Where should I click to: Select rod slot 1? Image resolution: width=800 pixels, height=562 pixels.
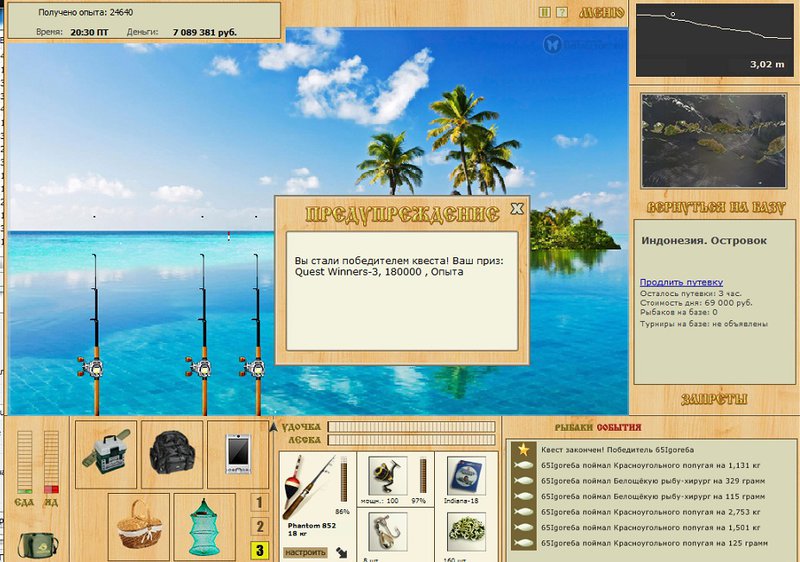(260, 503)
